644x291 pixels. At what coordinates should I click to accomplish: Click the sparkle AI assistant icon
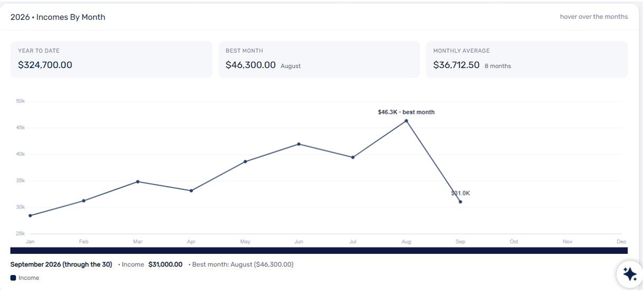tap(630, 274)
